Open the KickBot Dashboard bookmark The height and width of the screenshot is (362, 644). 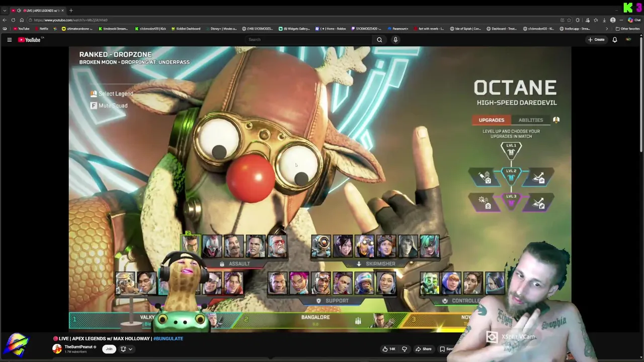coord(186,29)
